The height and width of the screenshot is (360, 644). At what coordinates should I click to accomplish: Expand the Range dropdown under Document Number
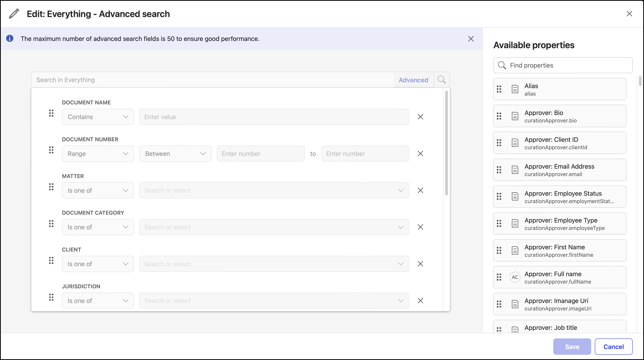pyautogui.click(x=98, y=154)
